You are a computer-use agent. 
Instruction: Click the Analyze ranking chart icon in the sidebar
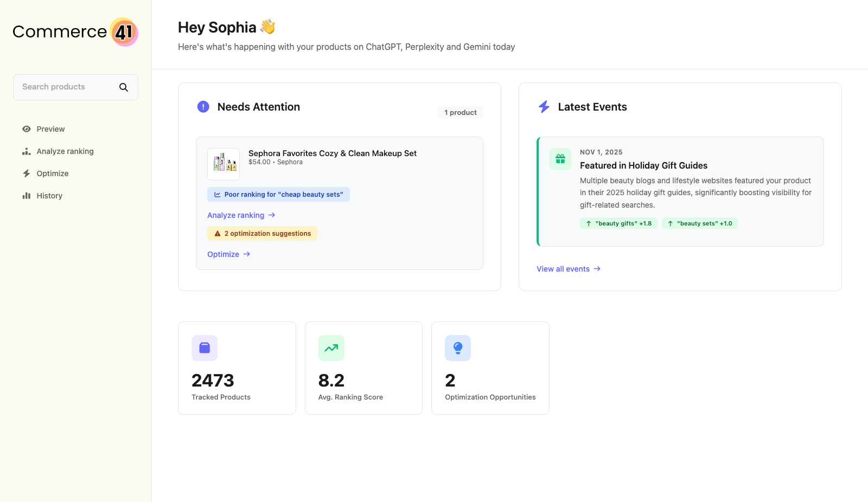26,151
